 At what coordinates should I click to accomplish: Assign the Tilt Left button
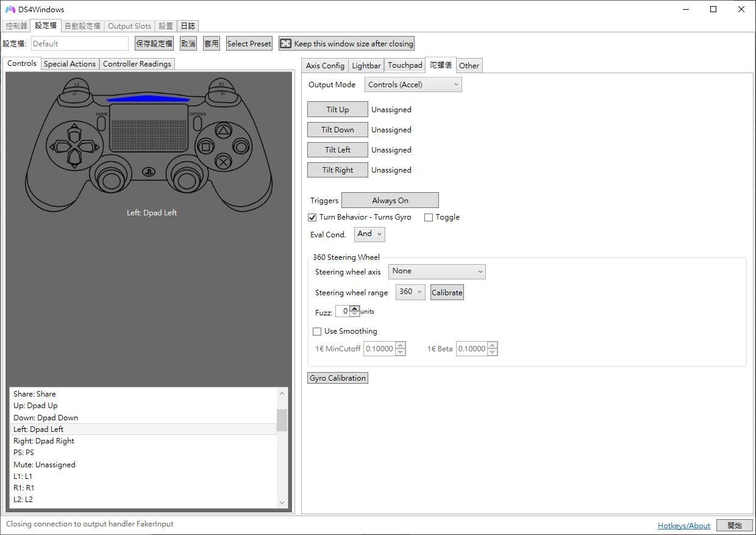[x=338, y=149]
